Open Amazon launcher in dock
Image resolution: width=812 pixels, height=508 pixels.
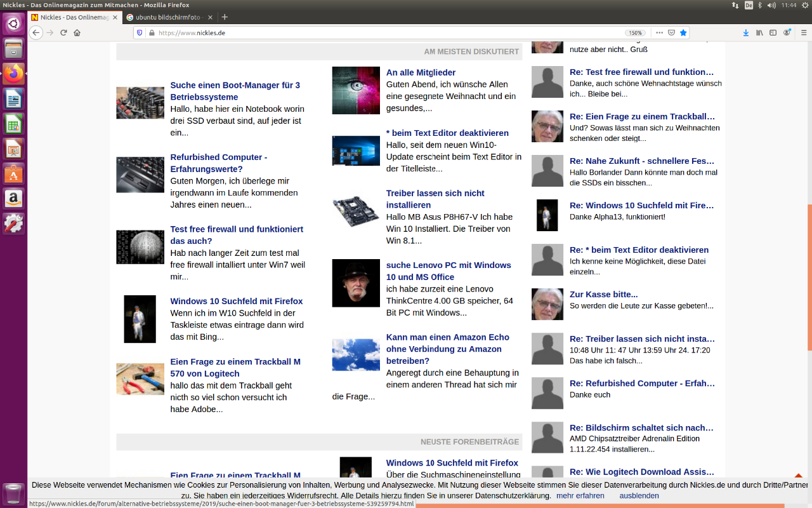coord(13,198)
